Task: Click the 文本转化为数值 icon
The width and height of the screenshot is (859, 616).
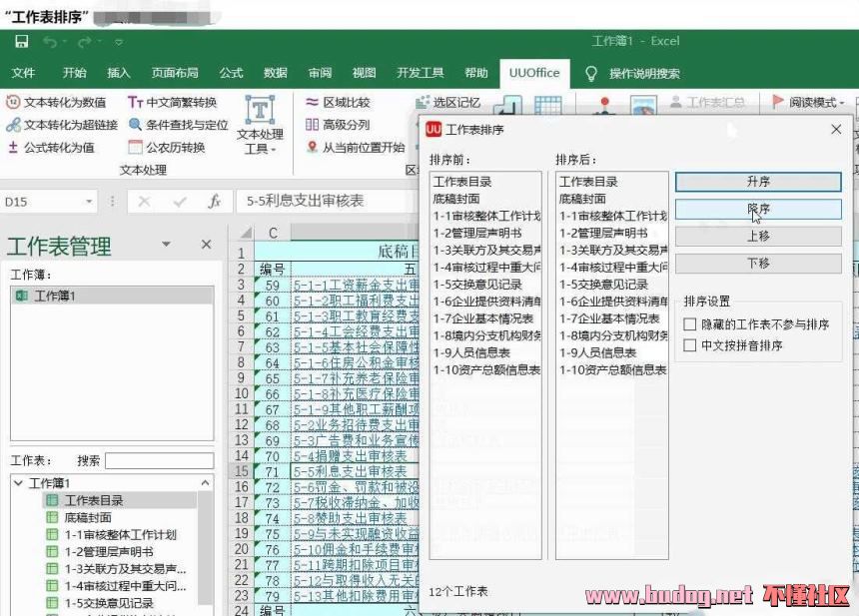Action: [x=13, y=102]
